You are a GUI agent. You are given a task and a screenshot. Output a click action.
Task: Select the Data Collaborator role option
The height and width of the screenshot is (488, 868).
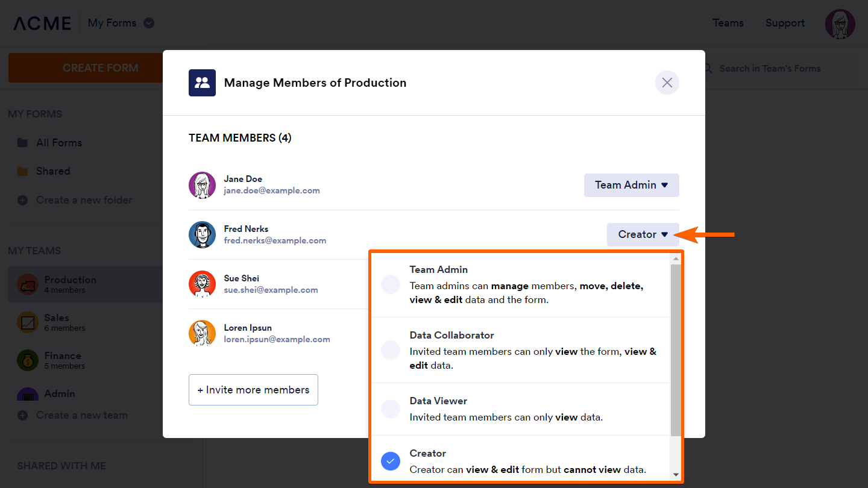391,350
